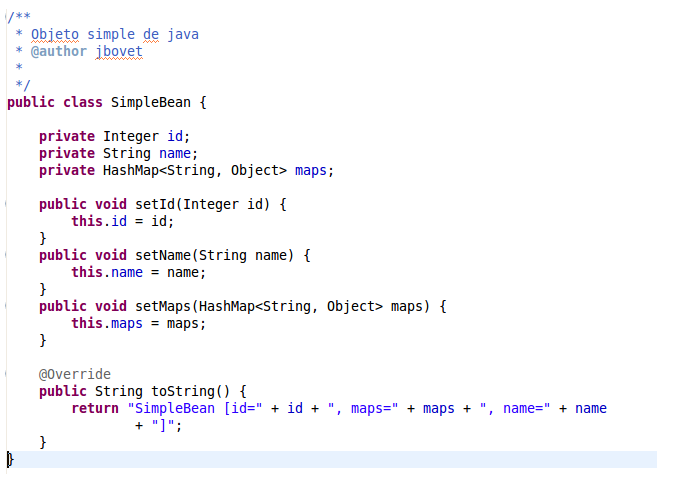Select "SimpleBean" in the class declaration
Screen dimensions: 700x477
pos(150,102)
